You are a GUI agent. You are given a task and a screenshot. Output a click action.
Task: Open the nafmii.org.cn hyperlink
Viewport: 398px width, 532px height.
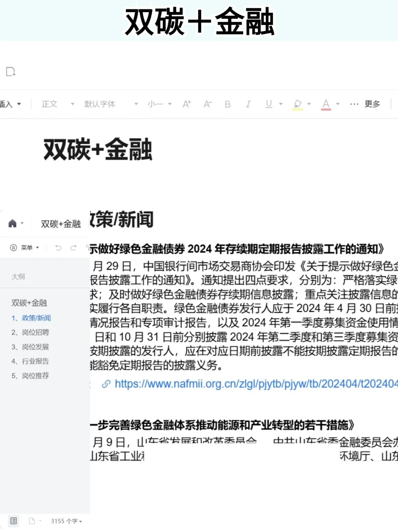pyautogui.click(x=256, y=384)
